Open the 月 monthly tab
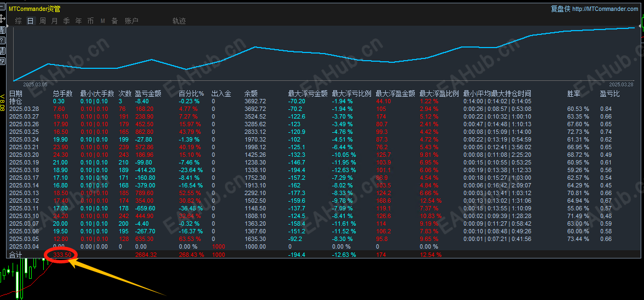644x300 pixels. [55, 21]
